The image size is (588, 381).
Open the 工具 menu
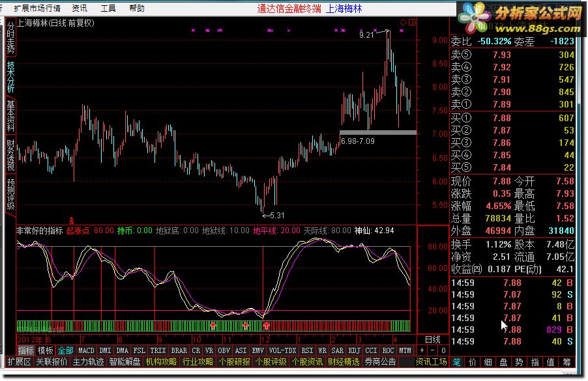[108, 8]
